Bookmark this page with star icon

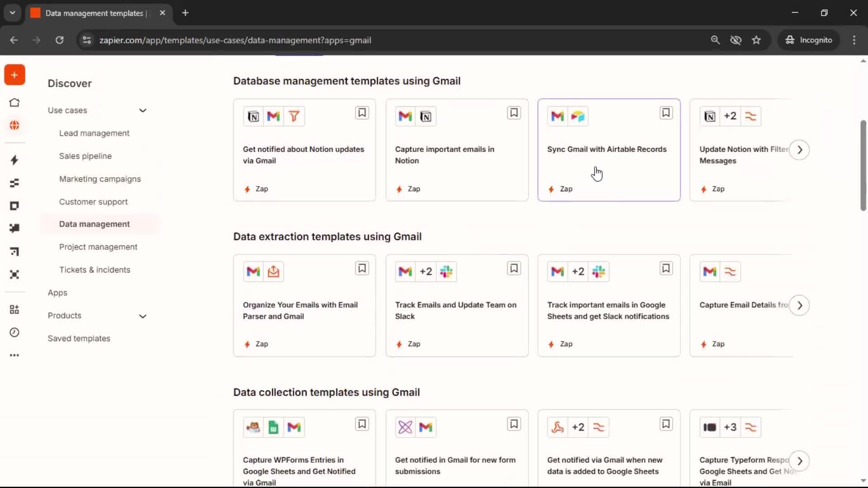[x=756, y=40]
